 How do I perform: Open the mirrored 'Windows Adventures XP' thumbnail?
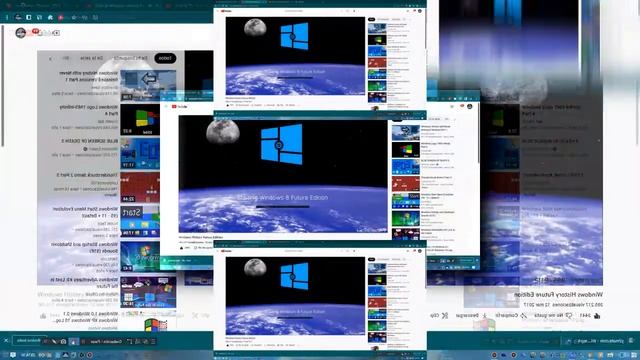[x=148, y=292]
